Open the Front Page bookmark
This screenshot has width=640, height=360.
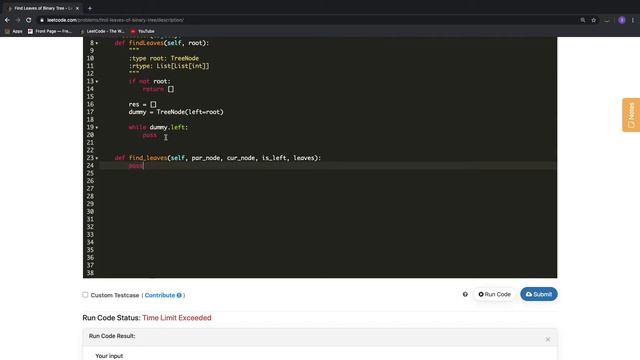click(49, 31)
